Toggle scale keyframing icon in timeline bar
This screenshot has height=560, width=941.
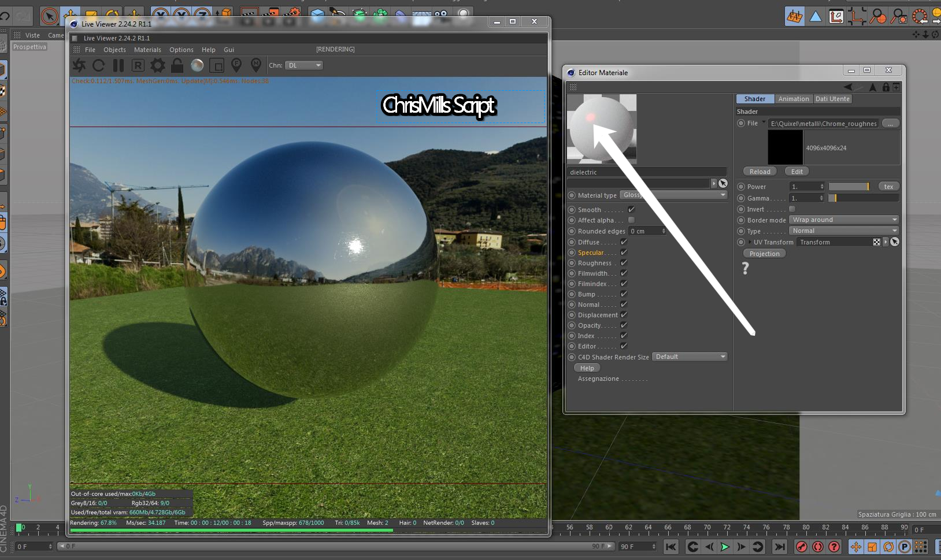point(872,547)
